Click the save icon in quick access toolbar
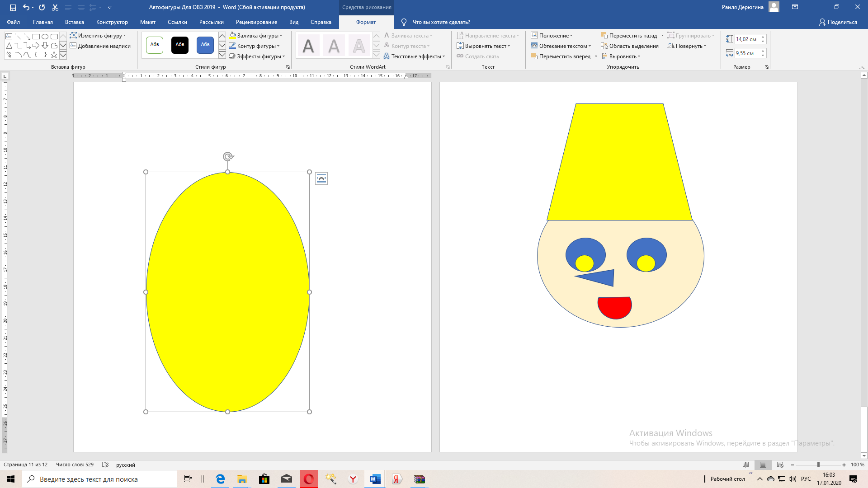Screen dimensions: 868x488 (x=13, y=7)
